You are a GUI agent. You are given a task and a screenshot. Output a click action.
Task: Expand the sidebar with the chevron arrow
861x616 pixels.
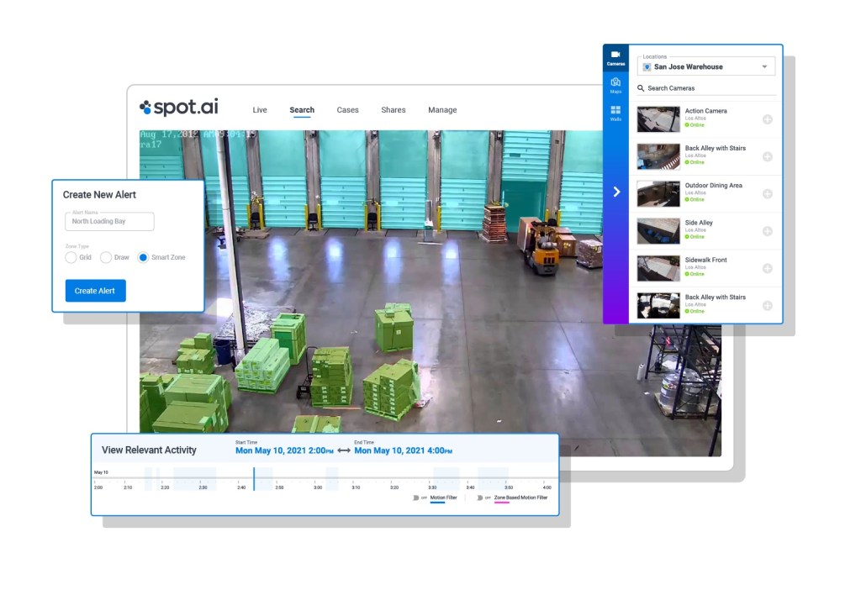[616, 192]
